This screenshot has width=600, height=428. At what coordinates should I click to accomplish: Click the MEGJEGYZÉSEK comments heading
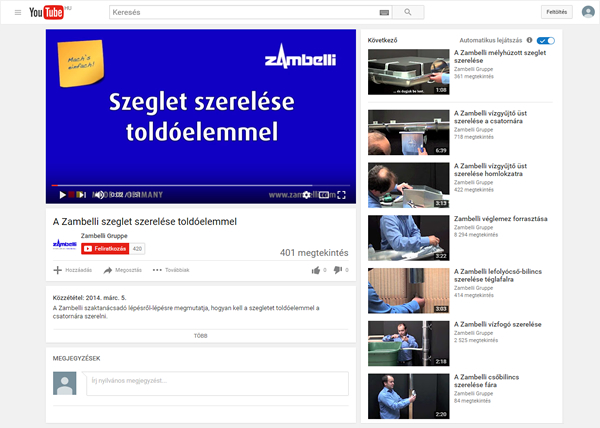point(77,358)
